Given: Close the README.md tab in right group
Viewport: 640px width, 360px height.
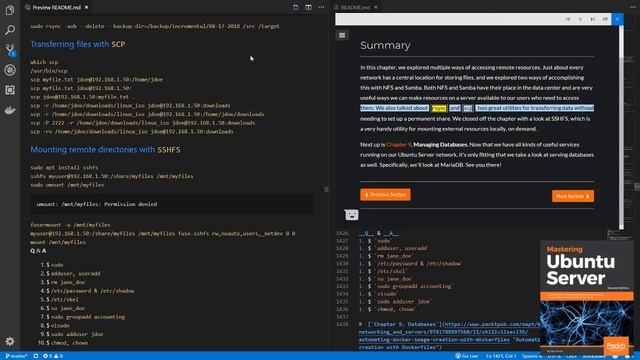Looking at the screenshot, I should (x=376, y=7).
